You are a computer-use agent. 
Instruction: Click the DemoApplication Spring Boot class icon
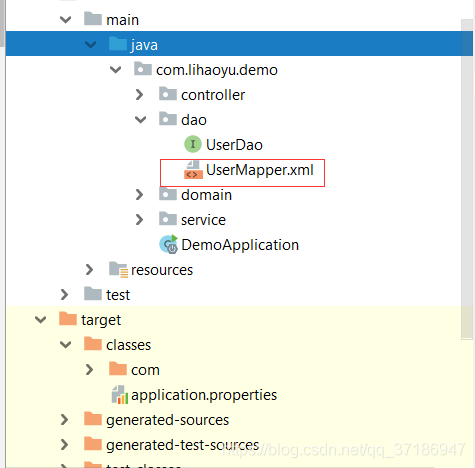click(x=169, y=244)
